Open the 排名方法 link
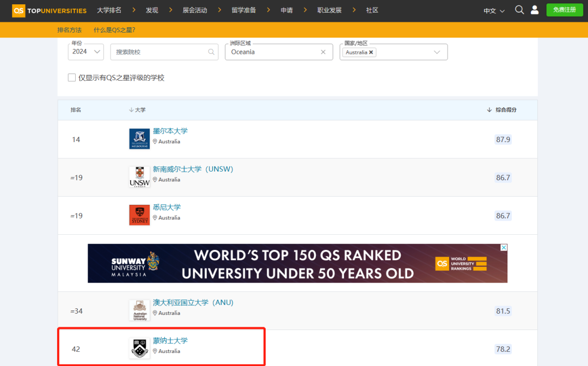 (x=69, y=30)
